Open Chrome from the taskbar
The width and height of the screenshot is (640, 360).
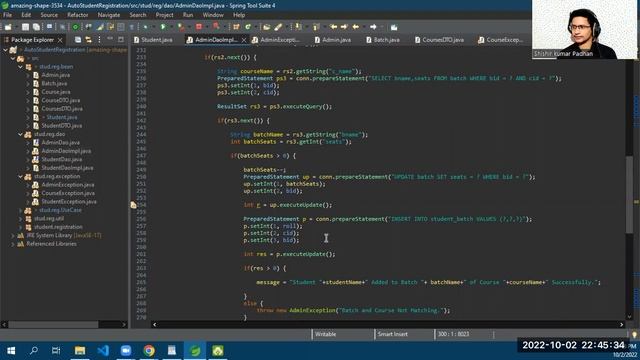(149, 351)
